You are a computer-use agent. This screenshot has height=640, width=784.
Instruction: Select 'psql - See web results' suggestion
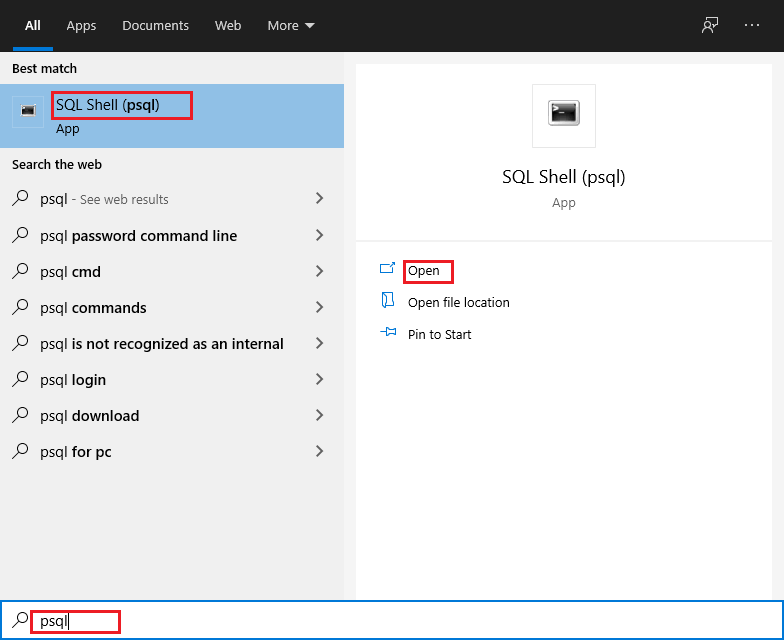(172, 199)
